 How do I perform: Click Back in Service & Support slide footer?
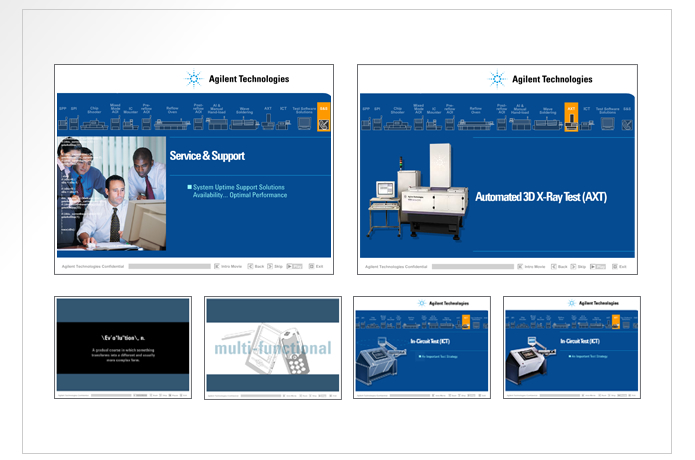point(256,266)
